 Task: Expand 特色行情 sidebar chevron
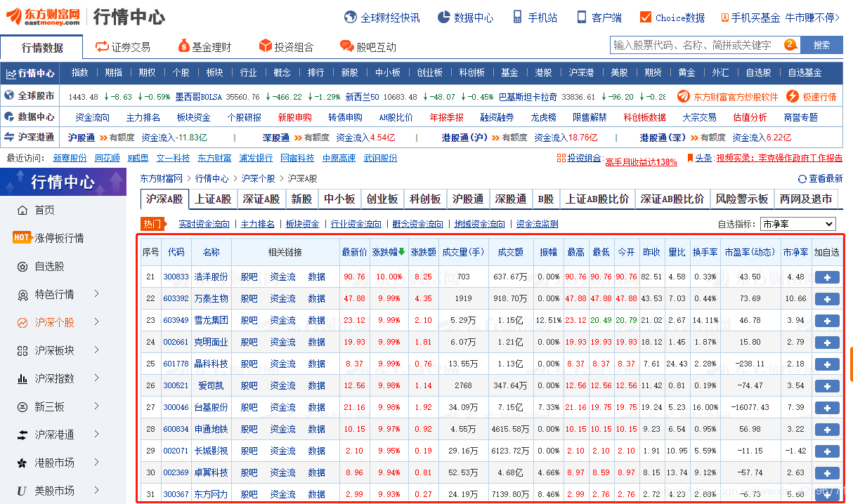tap(96, 294)
